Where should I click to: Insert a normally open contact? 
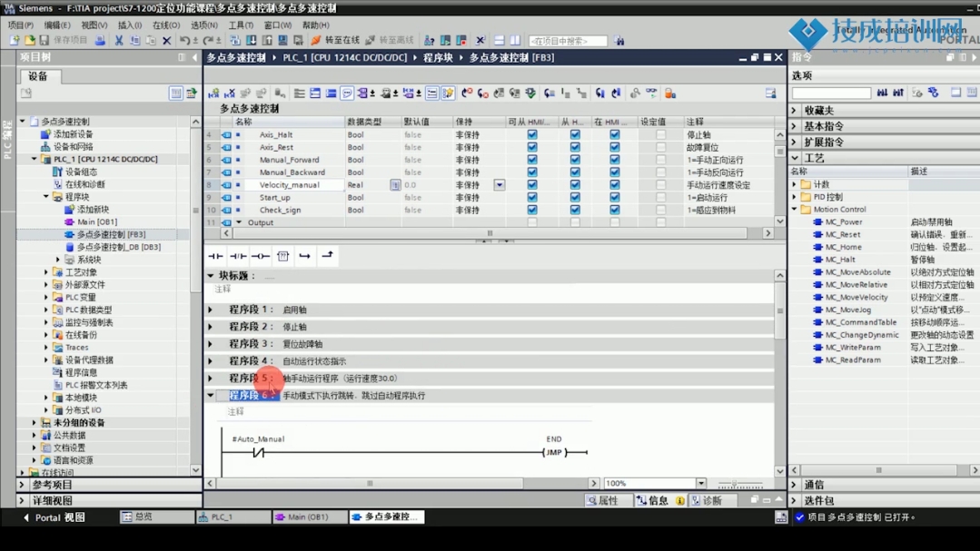click(x=215, y=255)
